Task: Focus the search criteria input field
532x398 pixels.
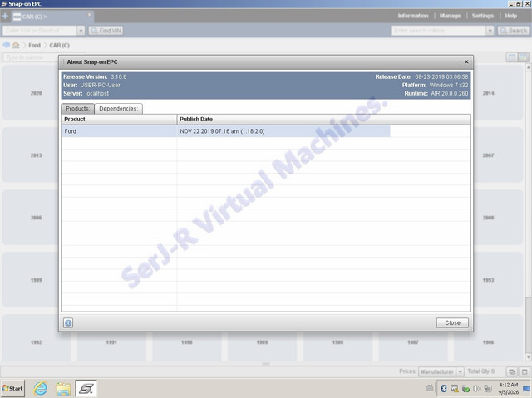Action: (x=438, y=31)
